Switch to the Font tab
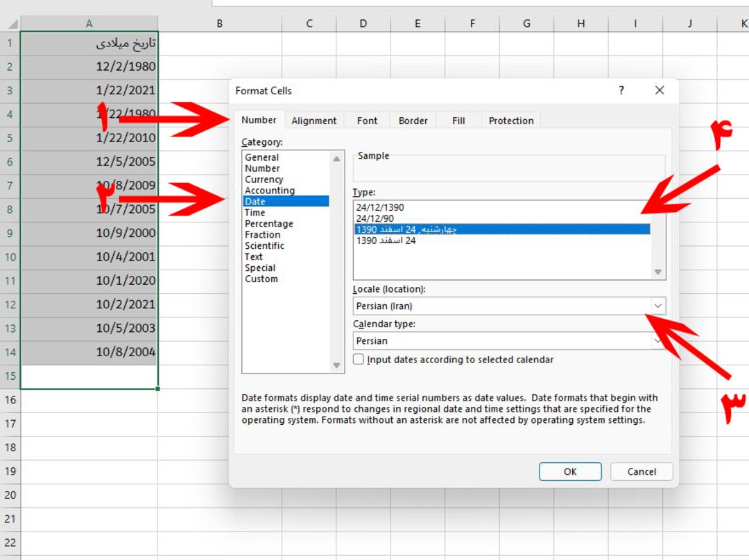 367,121
